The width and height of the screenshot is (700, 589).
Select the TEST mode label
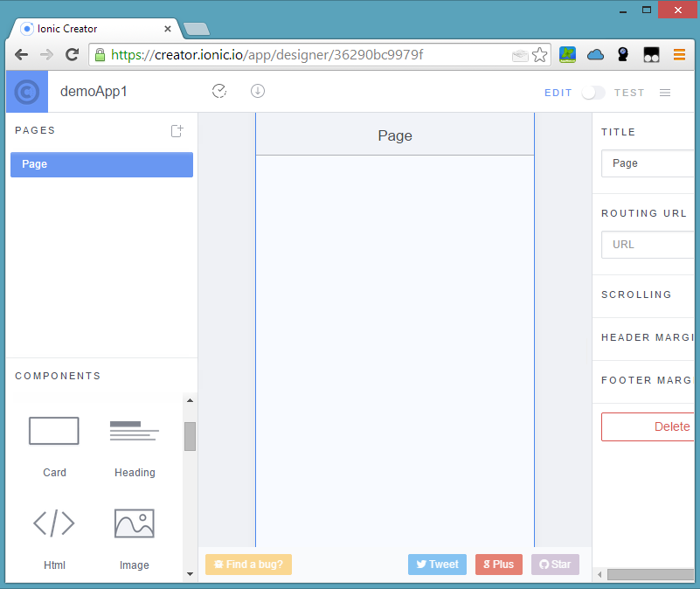click(629, 93)
